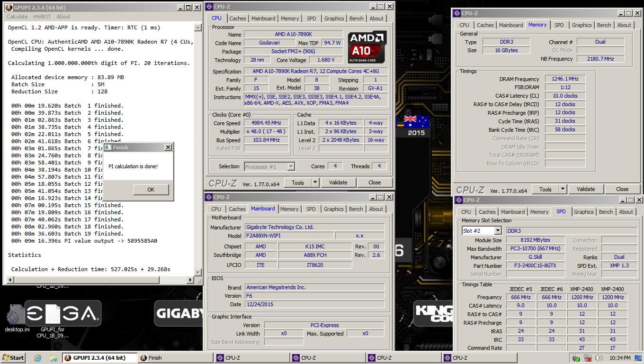The height and width of the screenshot is (364, 644).
Task: Open the Processor #1 selection dropdown
Action: tap(291, 166)
